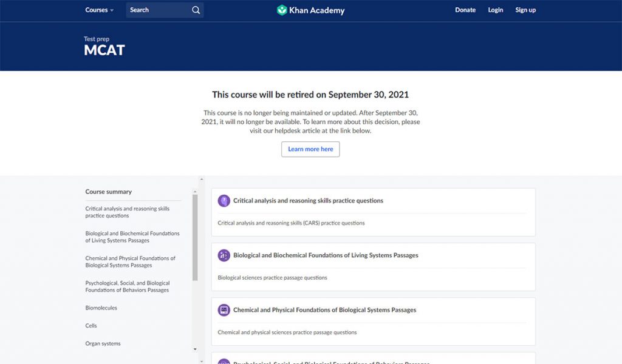Open the Courses dropdown menu
This screenshot has width=622, height=364.
click(x=99, y=10)
